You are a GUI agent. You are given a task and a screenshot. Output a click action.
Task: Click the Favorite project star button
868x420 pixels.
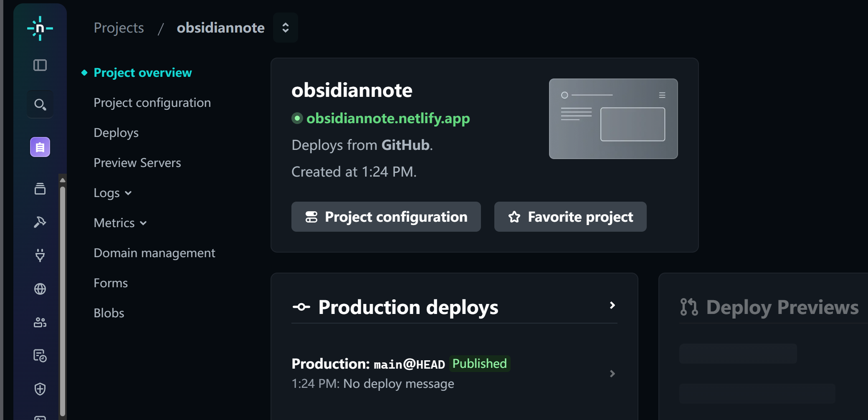[x=570, y=217]
